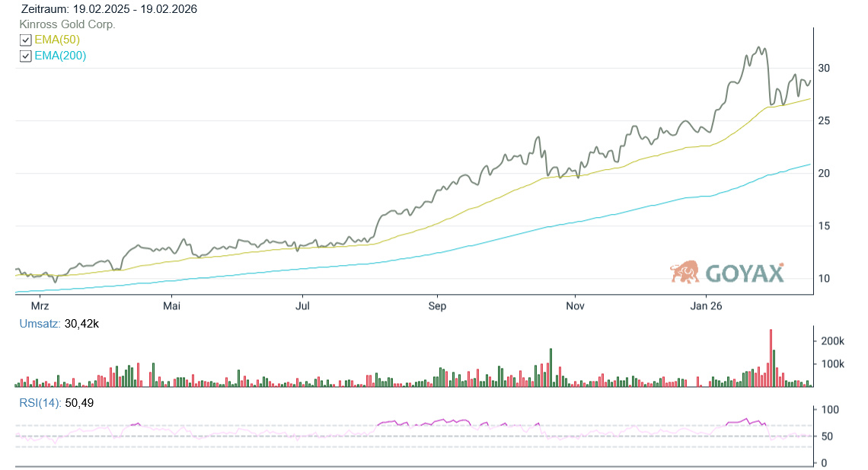868x470 pixels.
Task: Select the Kinross Gold Corp. chart title
Action: pyautogui.click(x=67, y=24)
